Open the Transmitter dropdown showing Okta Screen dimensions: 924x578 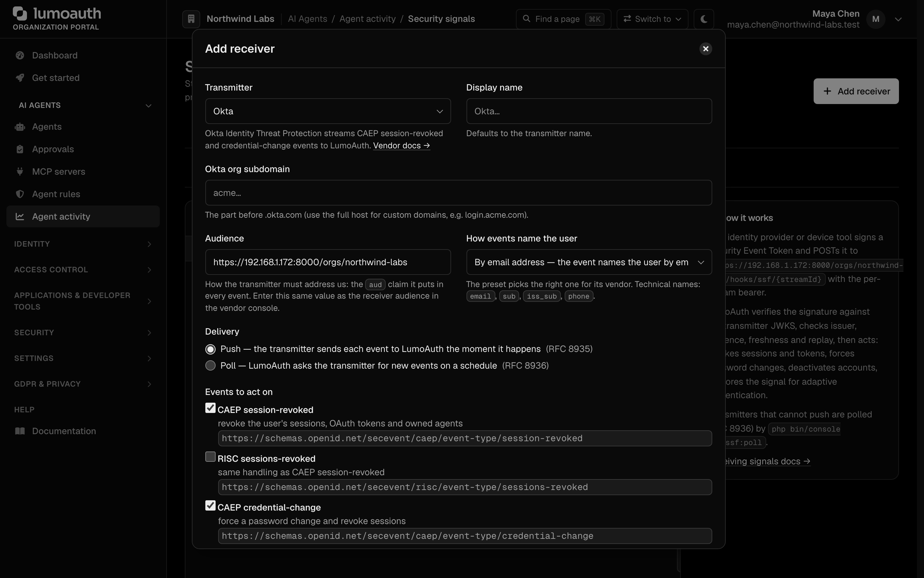click(x=328, y=111)
